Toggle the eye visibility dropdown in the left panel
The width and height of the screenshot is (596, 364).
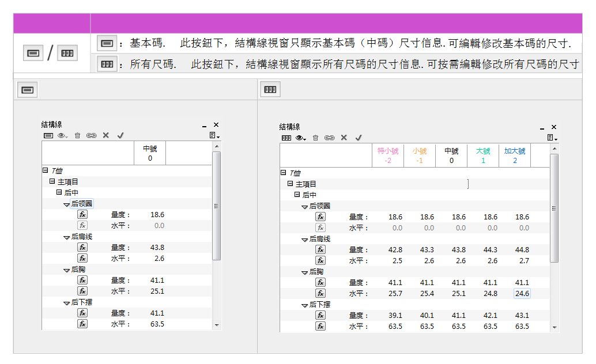(x=62, y=135)
